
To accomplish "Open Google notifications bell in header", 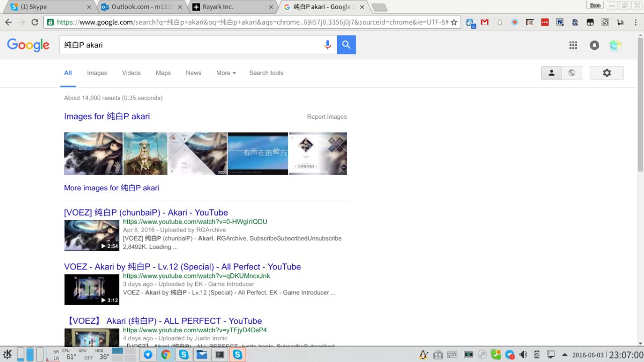I will click(594, 45).
